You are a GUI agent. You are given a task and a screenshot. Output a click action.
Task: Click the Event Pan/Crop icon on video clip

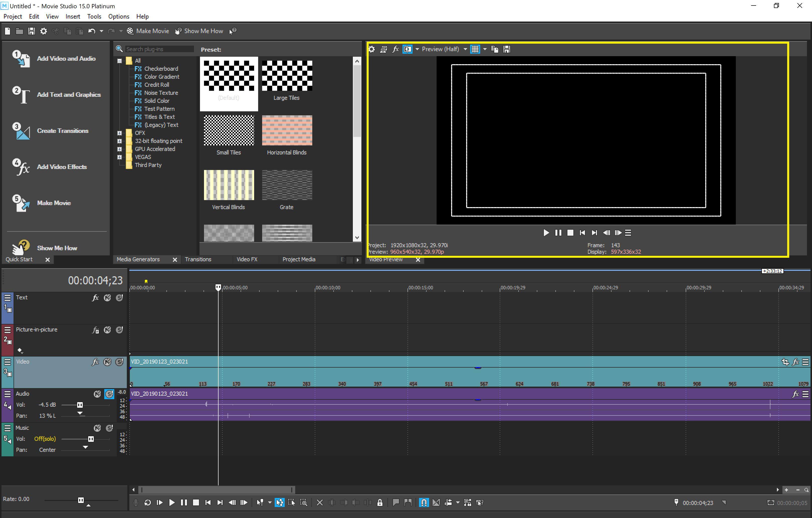pos(785,362)
